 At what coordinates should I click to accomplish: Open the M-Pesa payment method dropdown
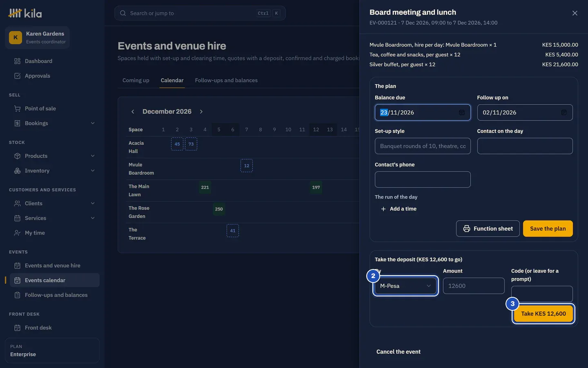tap(405, 286)
